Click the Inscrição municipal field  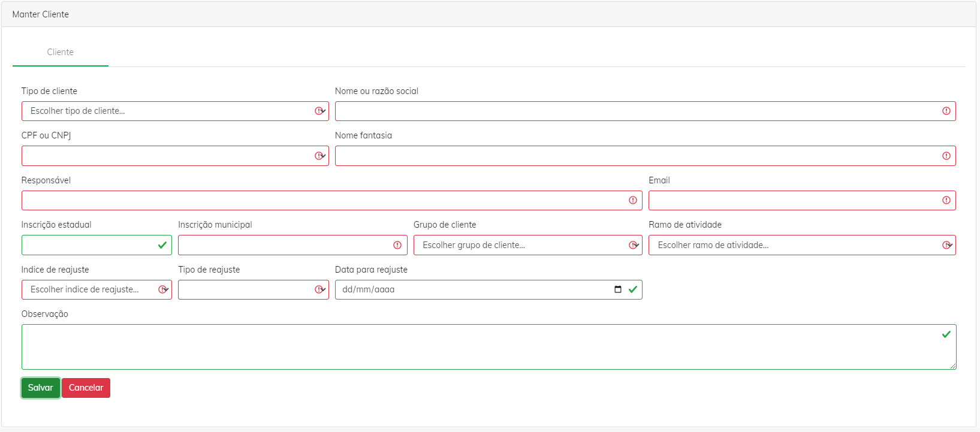click(293, 245)
